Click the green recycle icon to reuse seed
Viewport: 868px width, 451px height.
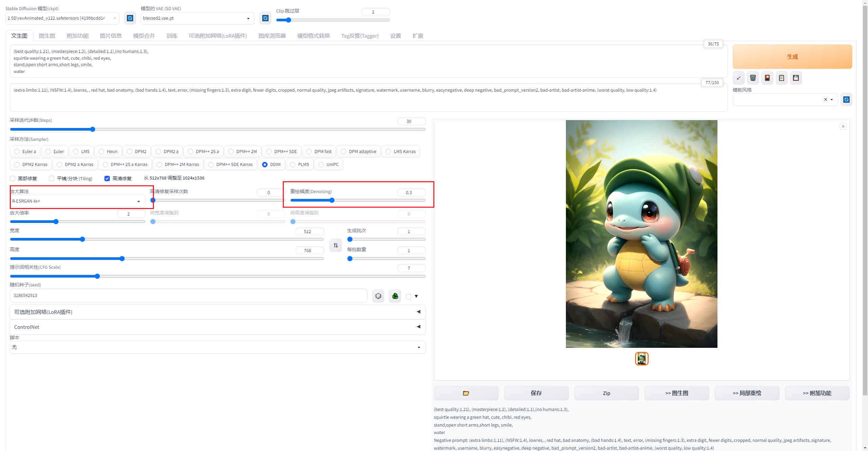(395, 296)
